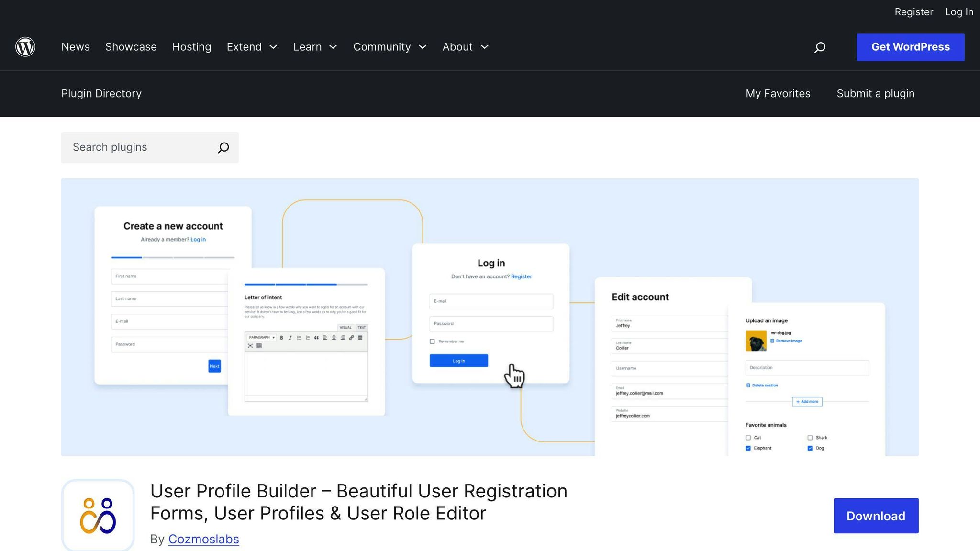Expand the About menu chevron

485,47
